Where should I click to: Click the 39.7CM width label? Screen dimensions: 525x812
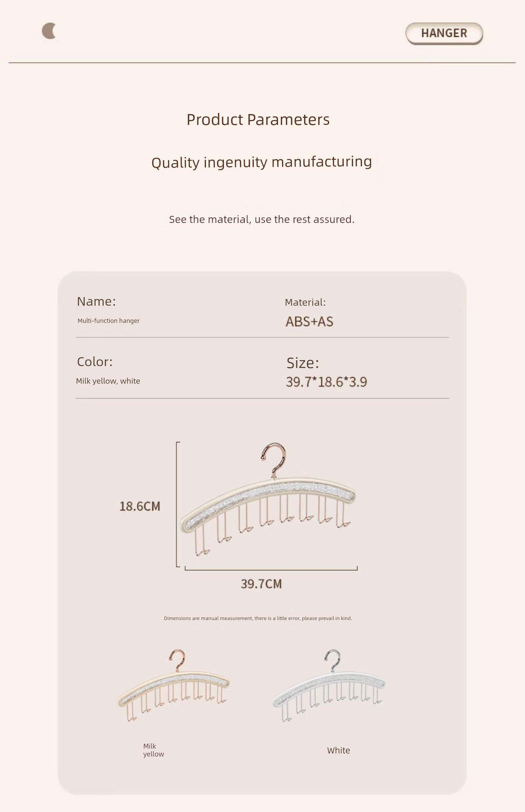click(x=261, y=584)
